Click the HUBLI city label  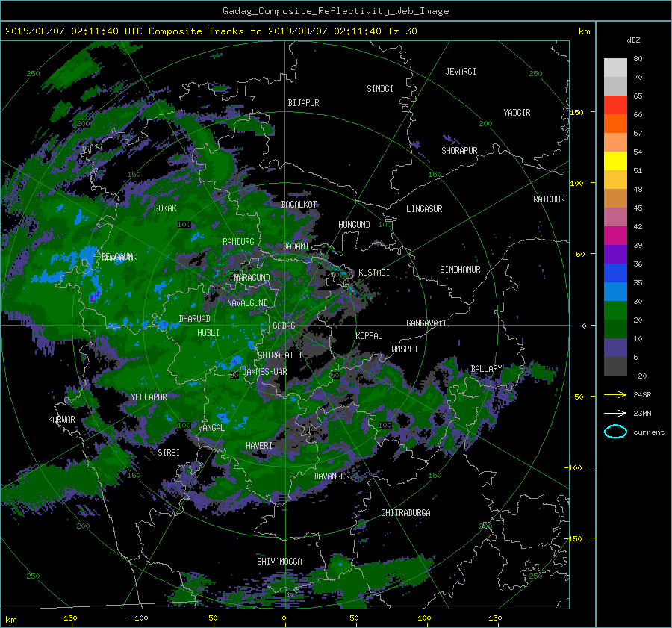(208, 332)
